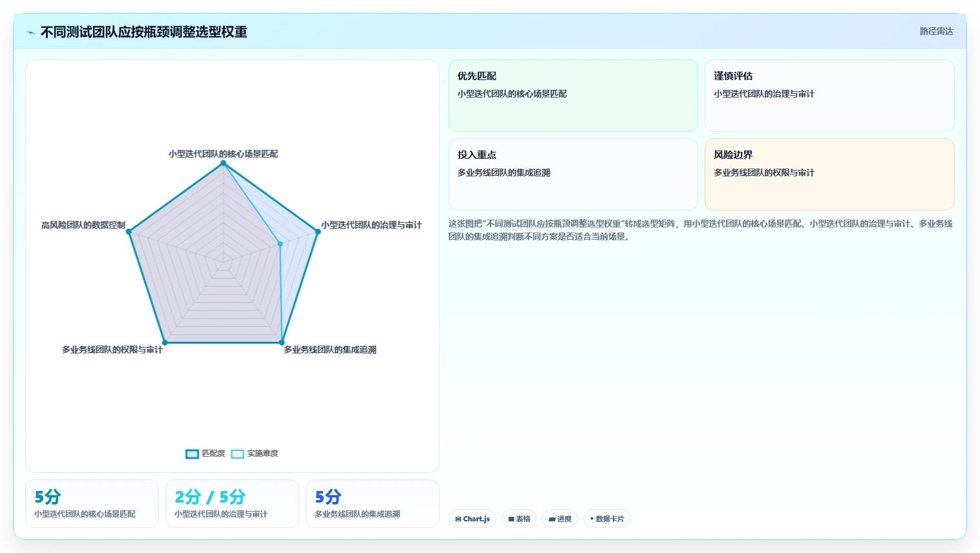
Task: Select the 表格 tag chip
Action: (x=519, y=519)
